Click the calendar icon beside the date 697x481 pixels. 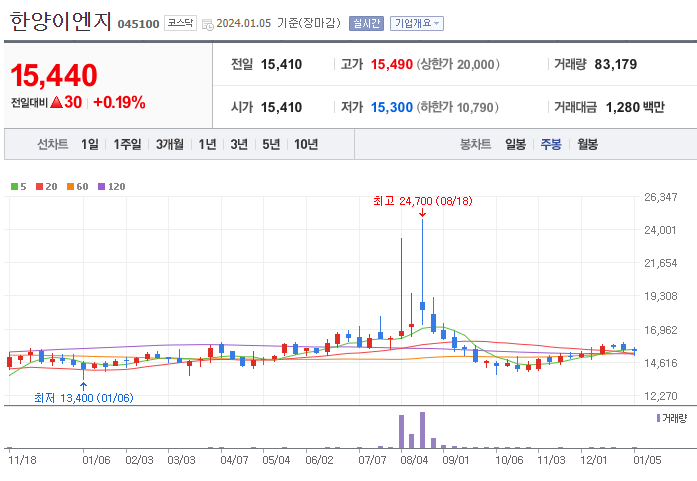tap(208, 24)
